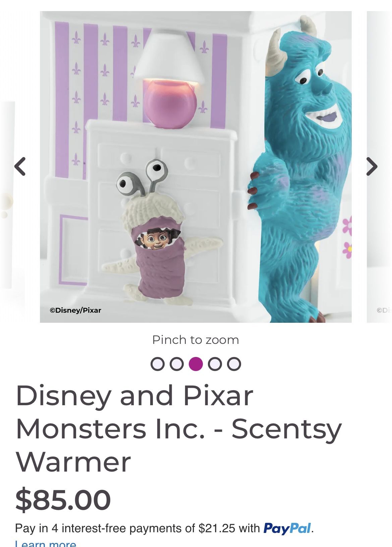Select the active third carousel dot
Screen dimensions: 392x547
196,364
